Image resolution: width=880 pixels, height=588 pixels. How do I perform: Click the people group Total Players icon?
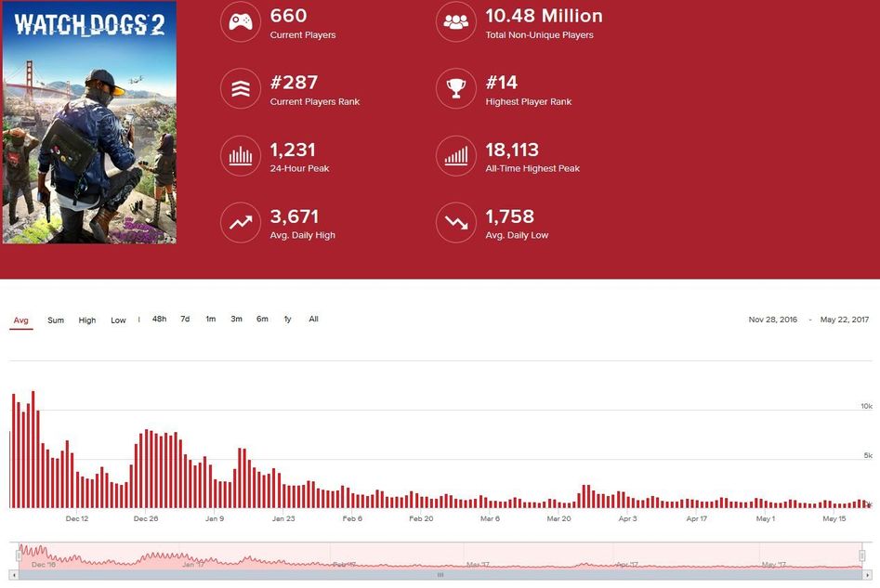pyautogui.click(x=455, y=22)
